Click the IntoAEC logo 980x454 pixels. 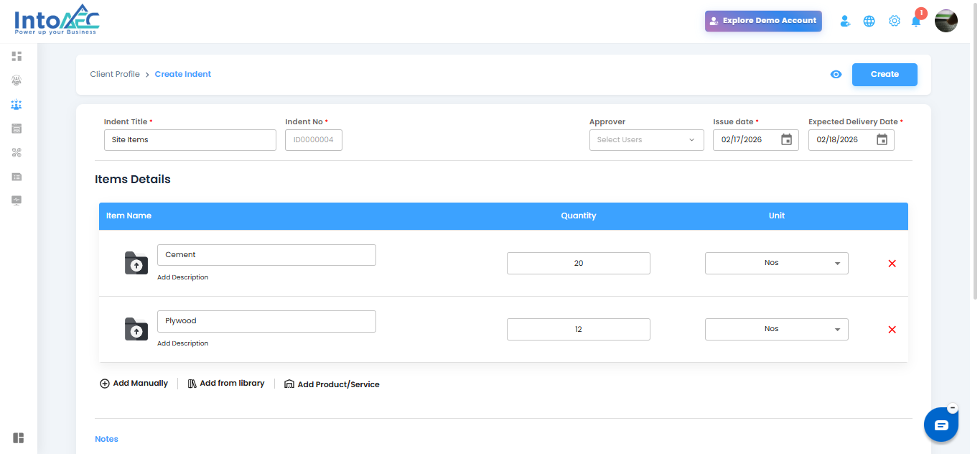coord(57,21)
